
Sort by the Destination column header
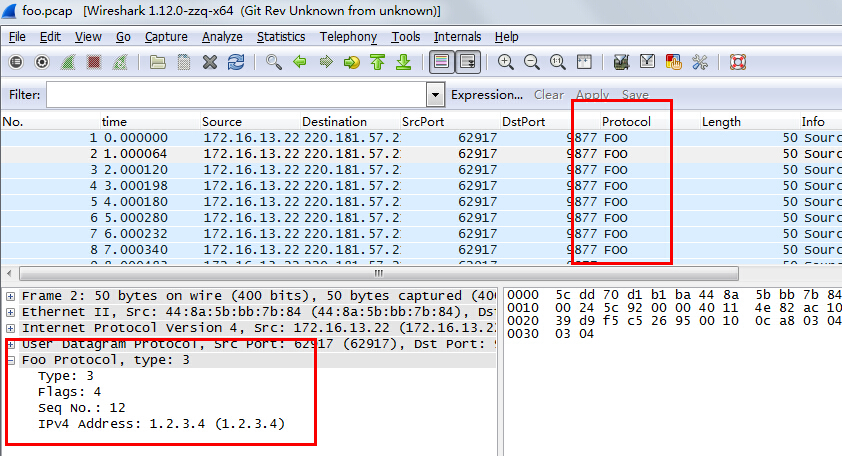tap(350, 122)
